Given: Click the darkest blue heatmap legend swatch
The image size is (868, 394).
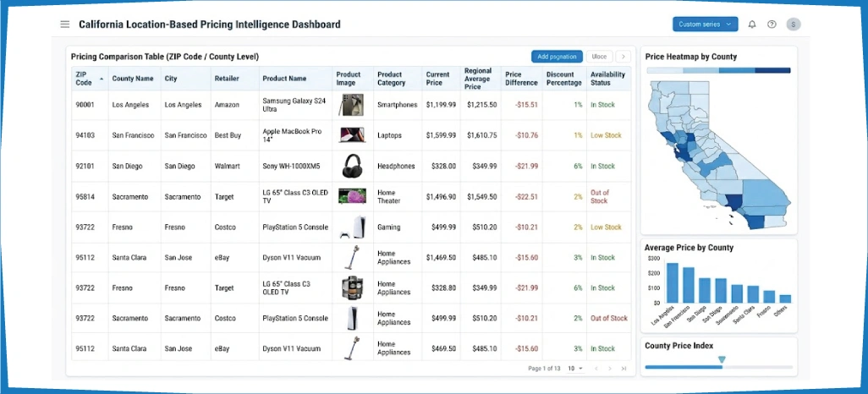Looking at the screenshot, I should tap(772, 70).
